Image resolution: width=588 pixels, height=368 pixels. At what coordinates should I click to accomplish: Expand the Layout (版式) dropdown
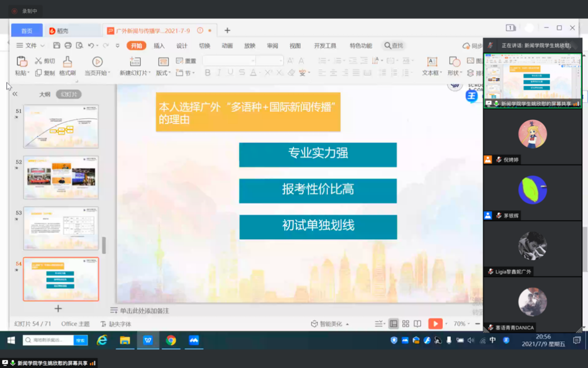click(x=163, y=73)
